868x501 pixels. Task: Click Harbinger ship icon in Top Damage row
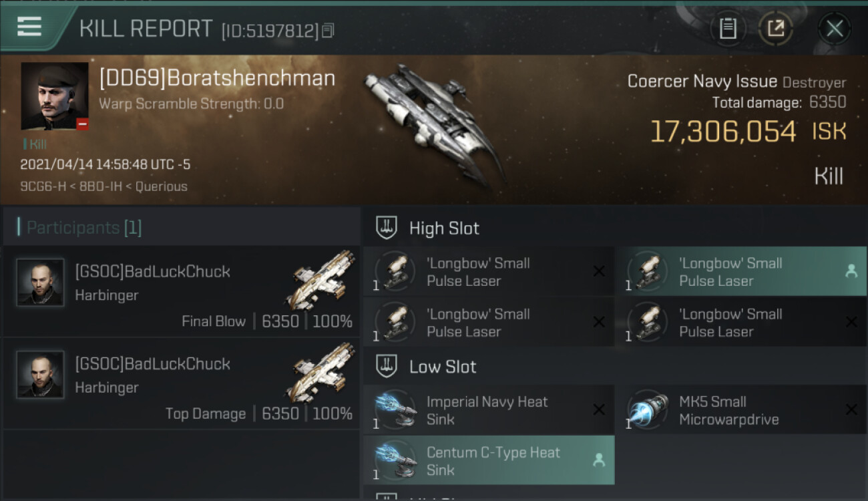point(322,373)
